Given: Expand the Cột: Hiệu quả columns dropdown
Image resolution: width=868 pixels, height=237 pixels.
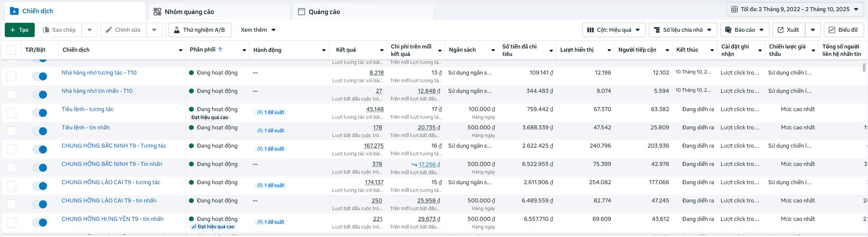Looking at the screenshot, I should pos(614,30).
